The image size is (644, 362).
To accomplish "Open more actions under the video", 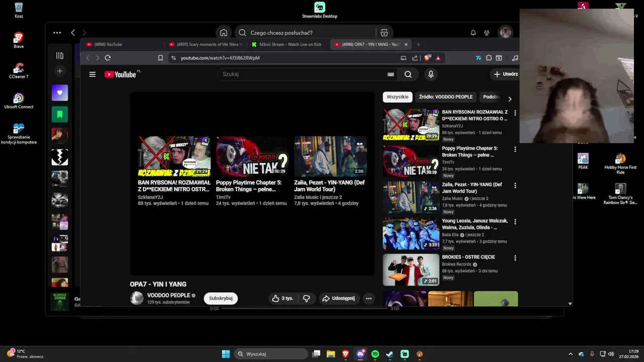I will point(369,298).
